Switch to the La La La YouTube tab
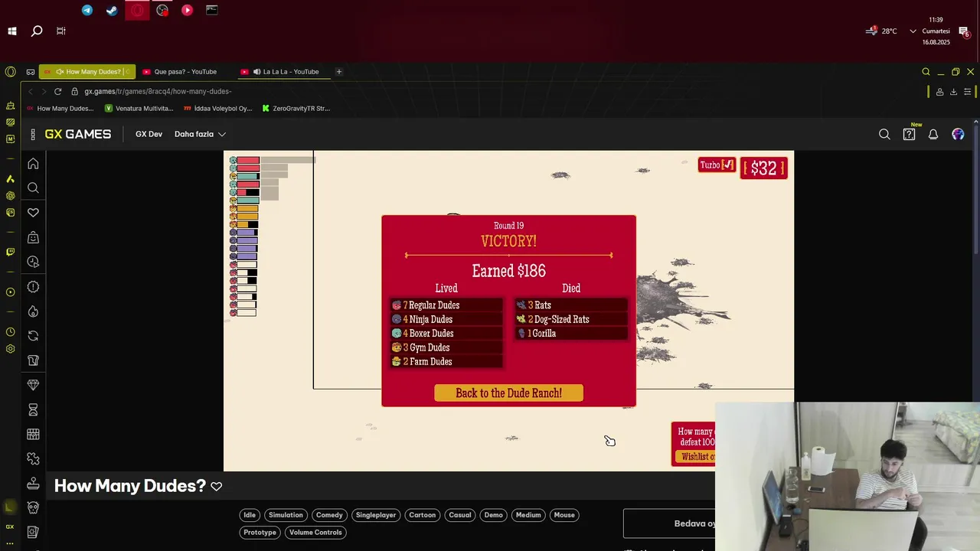 pos(283,72)
